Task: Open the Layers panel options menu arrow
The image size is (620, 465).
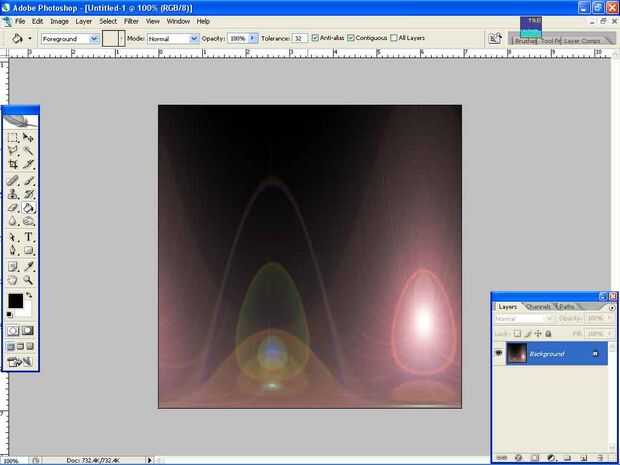Action: pos(612,307)
